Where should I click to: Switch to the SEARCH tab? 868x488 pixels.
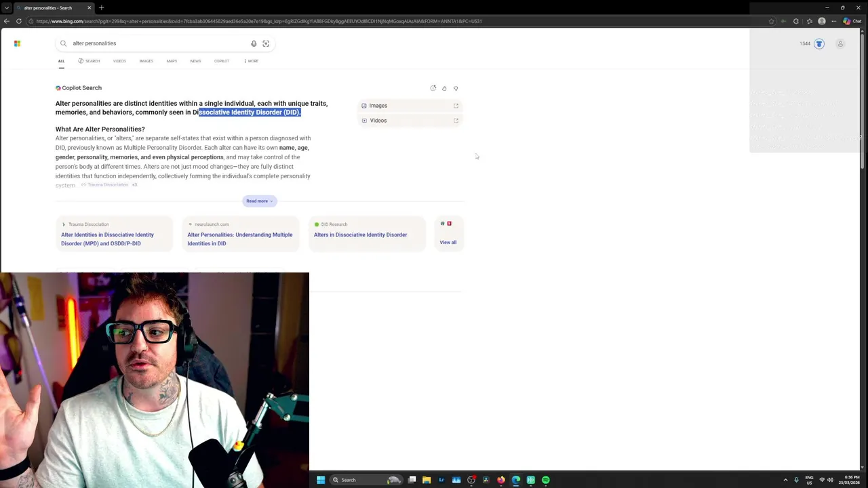[89, 61]
